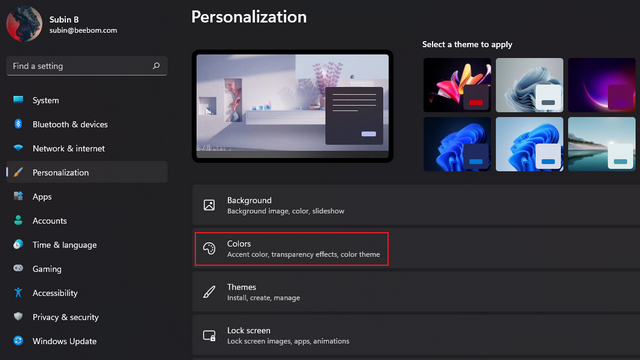Apply the colorful flower dark theme
640x360 pixels.
pos(457,85)
